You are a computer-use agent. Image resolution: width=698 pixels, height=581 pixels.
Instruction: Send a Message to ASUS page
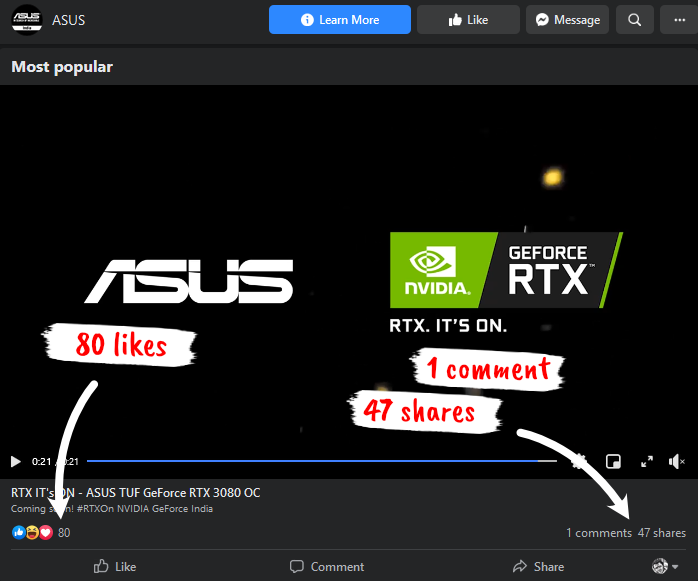(567, 20)
